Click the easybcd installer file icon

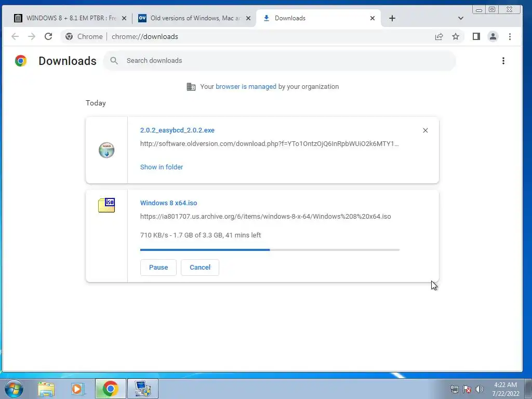pos(107,150)
